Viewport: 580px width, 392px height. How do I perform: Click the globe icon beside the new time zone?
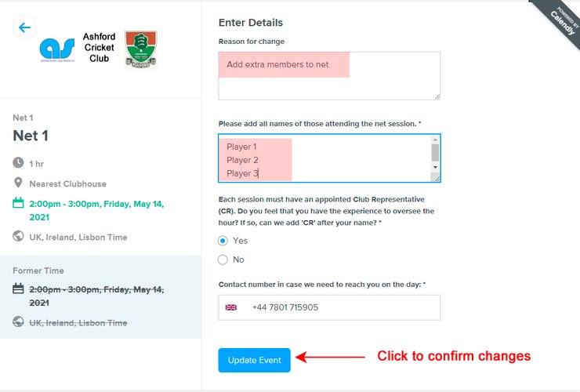coord(18,237)
